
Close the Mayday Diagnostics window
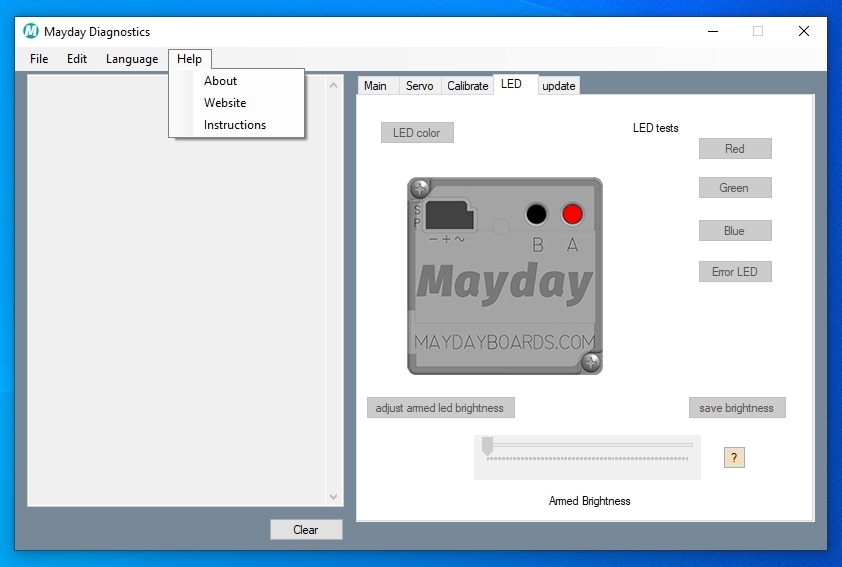[x=804, y=31]
